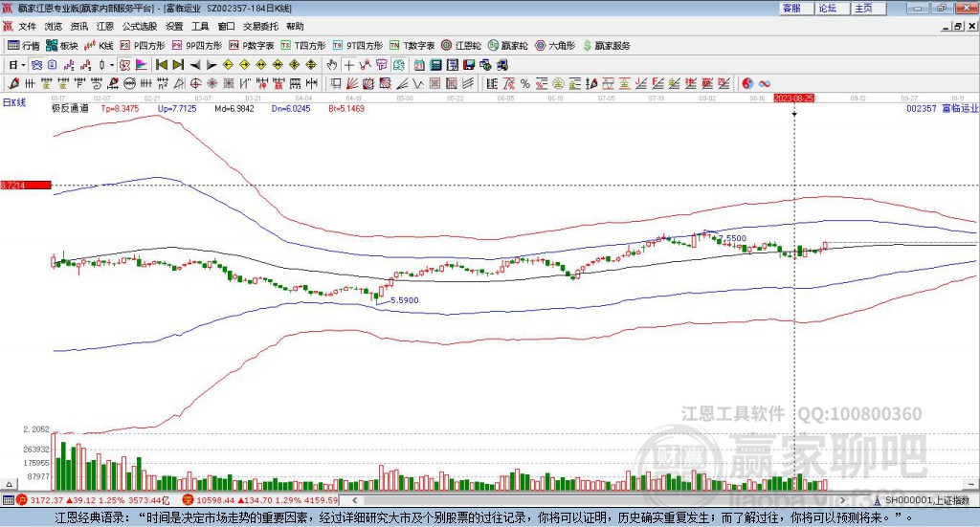Open the 帮助 menu
This screenshot has width=980, height=527.
[295, 26]
